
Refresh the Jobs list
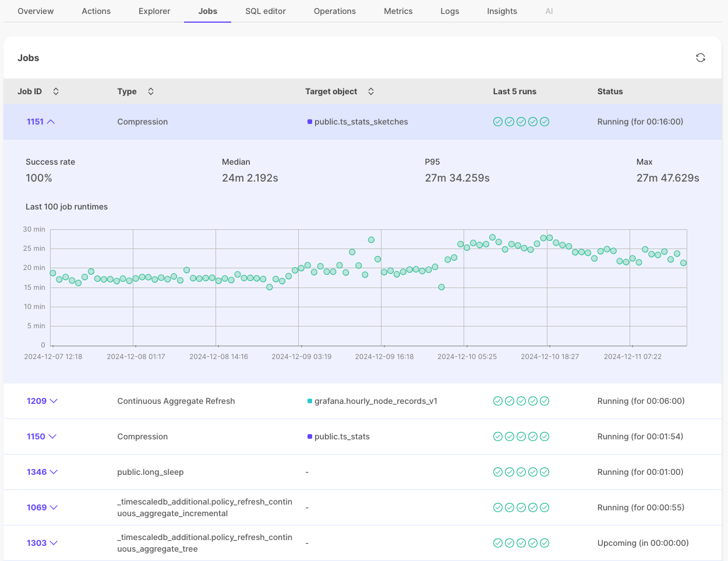click(x=701, y=58)
